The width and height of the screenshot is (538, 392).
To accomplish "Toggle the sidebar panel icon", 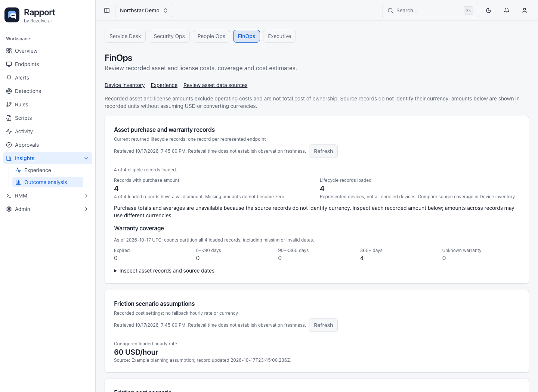I will [x=107, y=10].
